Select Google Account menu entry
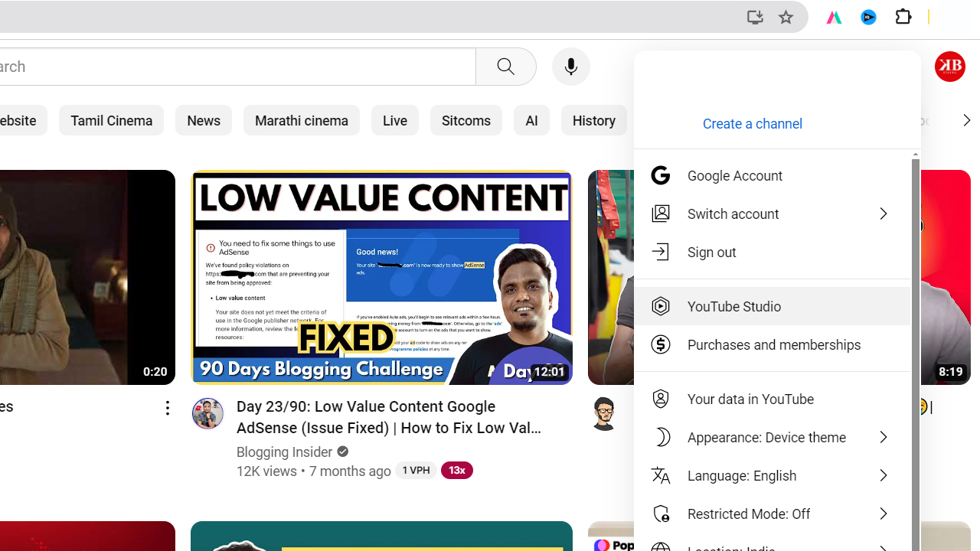Viewport: 980px width, 551px height. tap(772, 175)
